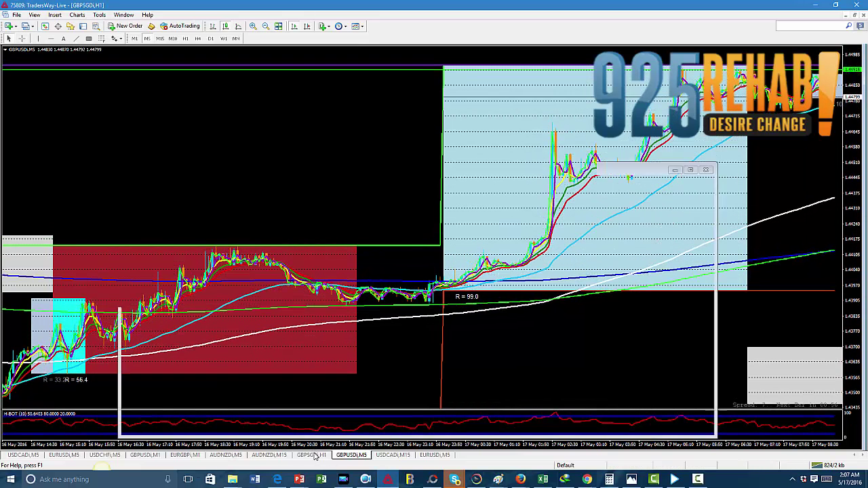This screenshot has height=488, width=868.
Task: Open the Periodicity clock dropdown
Action: [340, 26]
